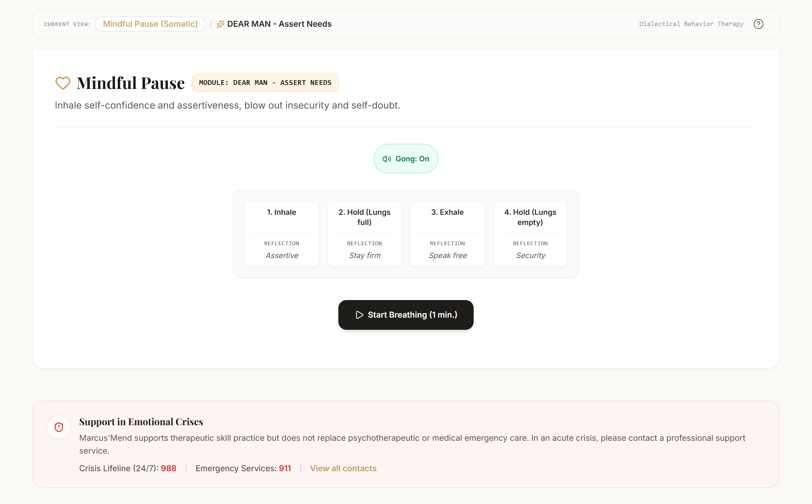Click the Assertive reflection text
The image size is (812, 504).
(282, 255)
